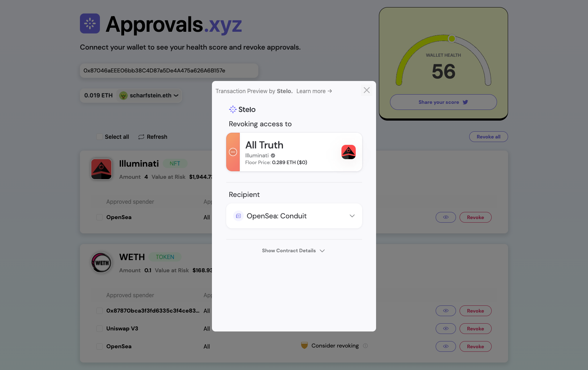Click the Stelo logo in preview
This screenshot has height=370, width=588.
coord(242,110)
